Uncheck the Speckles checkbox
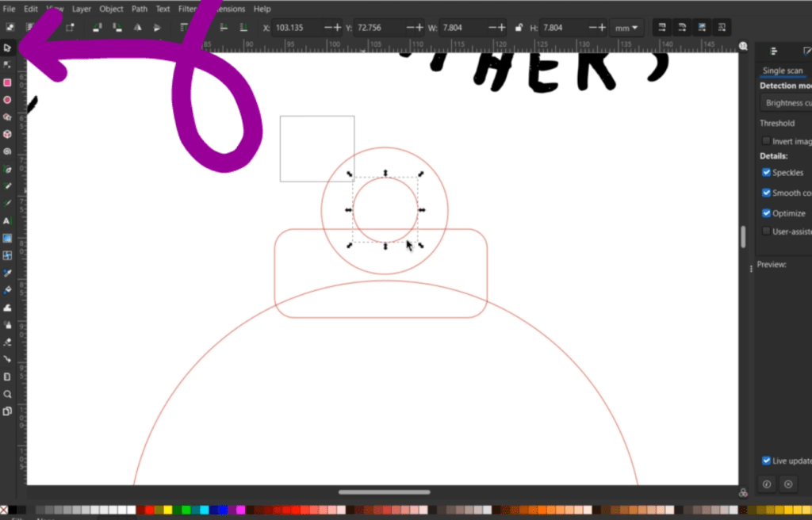 [766, 173]
